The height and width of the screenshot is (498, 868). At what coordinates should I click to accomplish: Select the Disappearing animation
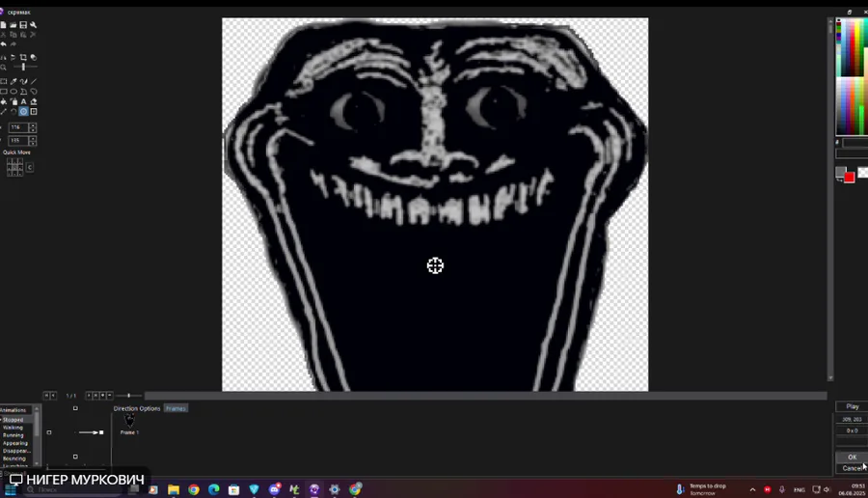pyautogui.click(x=16, y=451)
